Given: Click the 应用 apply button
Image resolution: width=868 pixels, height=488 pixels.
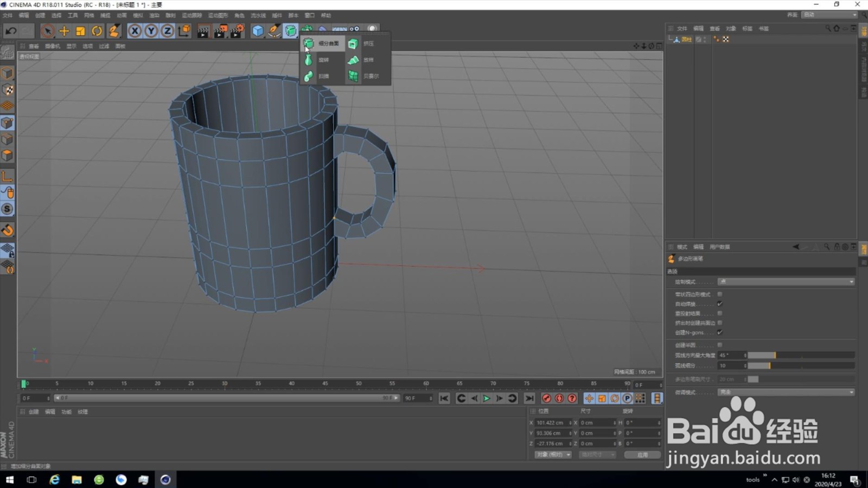Looking at the screenshot, I should pyautogui.click(x=642, y=454).
